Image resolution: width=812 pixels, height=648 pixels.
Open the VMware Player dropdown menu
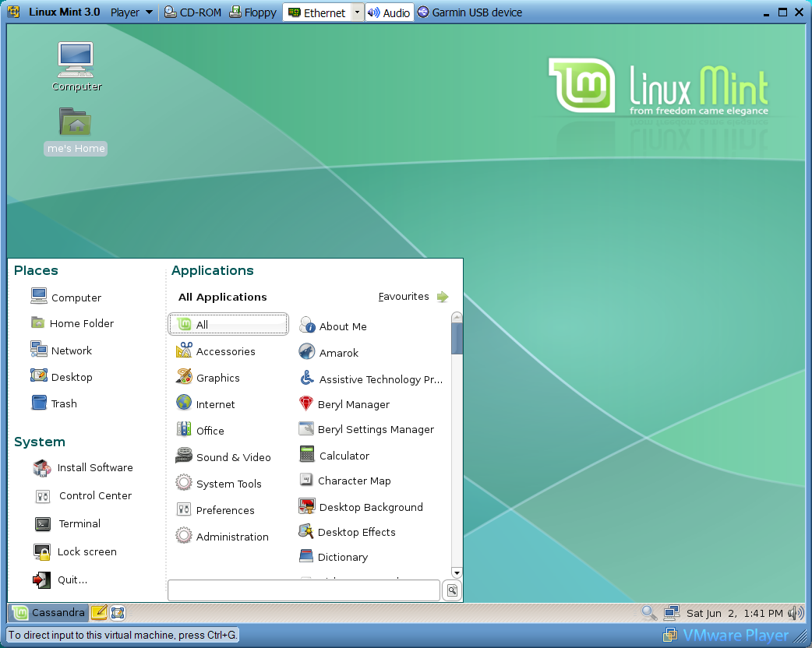point(132,12)
